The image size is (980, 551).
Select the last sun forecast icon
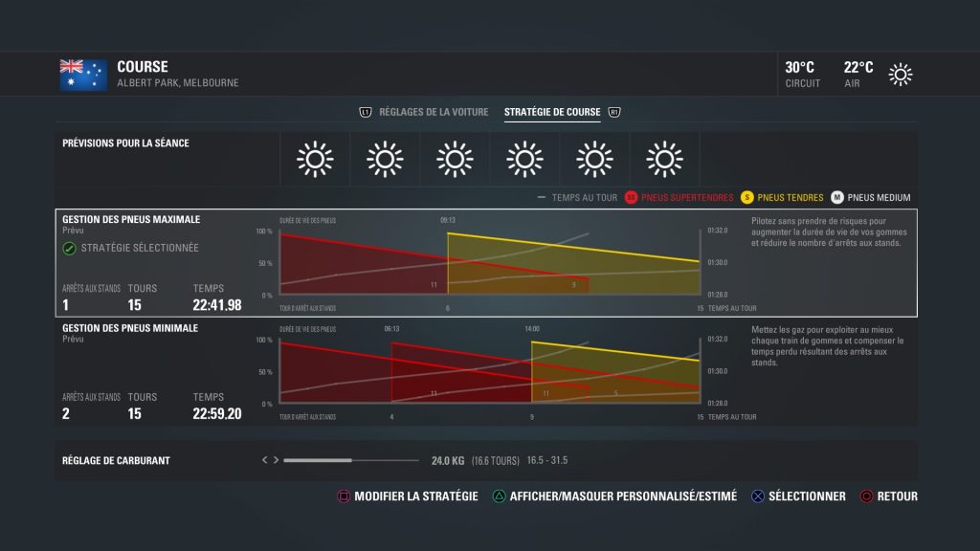tap(663, 159)
